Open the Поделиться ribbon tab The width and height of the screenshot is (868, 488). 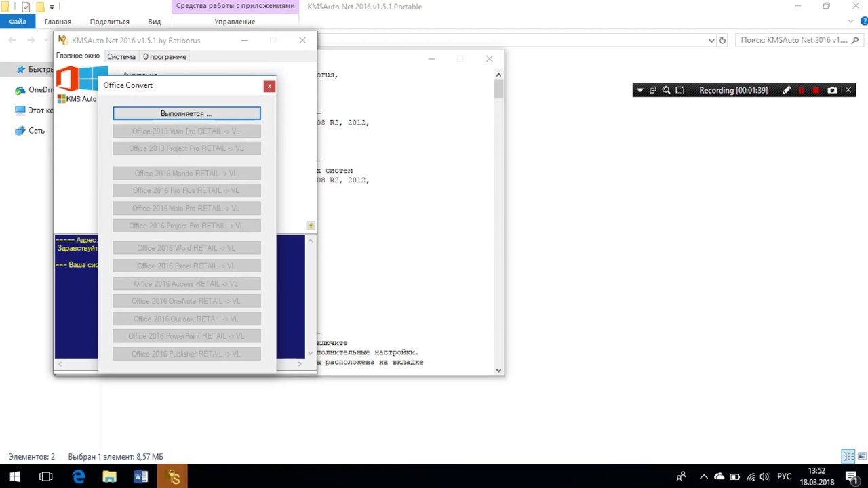(x=109, y=22)
